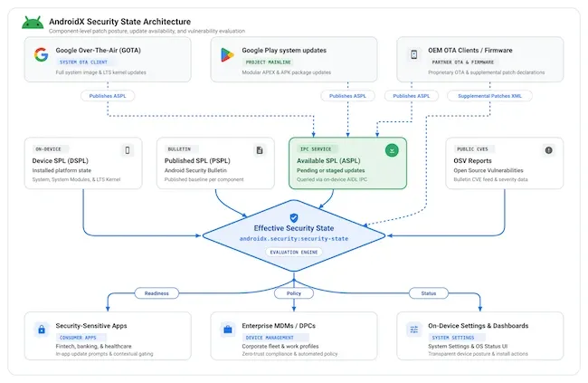Click the Status pill label

(429, 293)
